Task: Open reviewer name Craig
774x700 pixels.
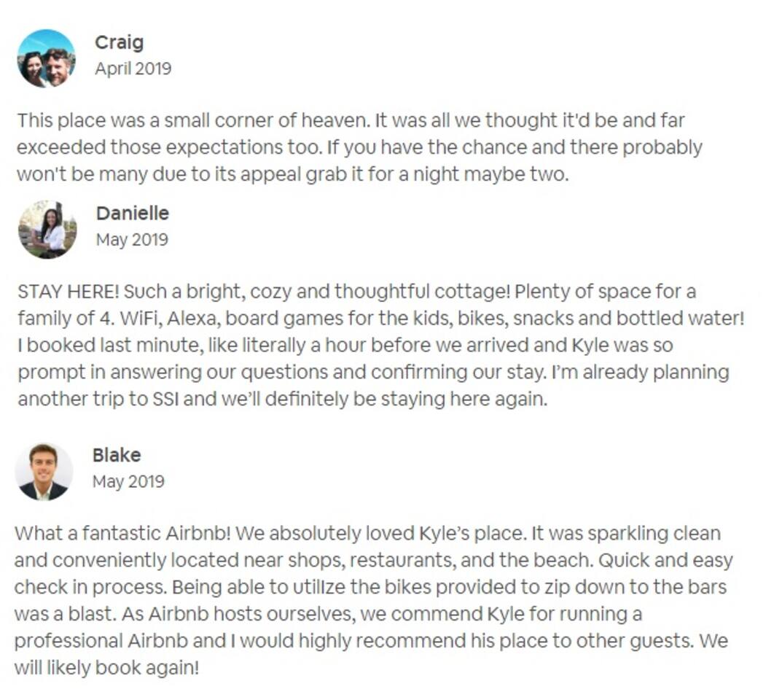Action: [117, 42]
